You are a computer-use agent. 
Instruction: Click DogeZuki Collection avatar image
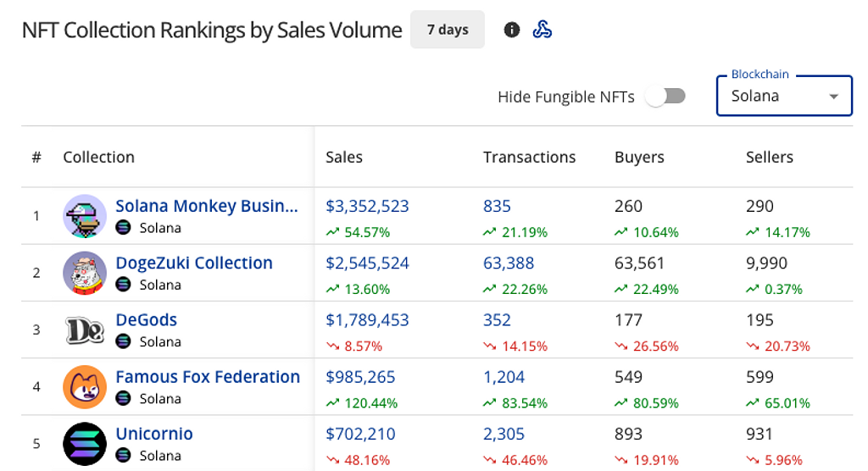point(85,273)
